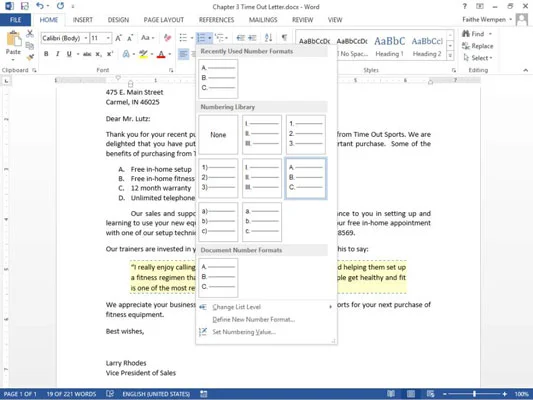Click the Increase Indent icon

point(252,38)
